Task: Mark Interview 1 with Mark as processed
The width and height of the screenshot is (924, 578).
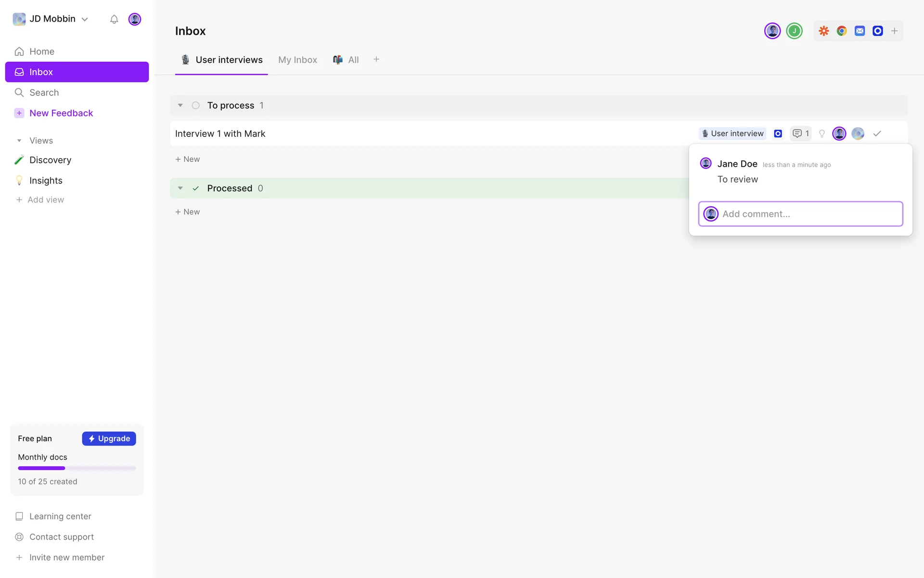Action: [877, 133]
